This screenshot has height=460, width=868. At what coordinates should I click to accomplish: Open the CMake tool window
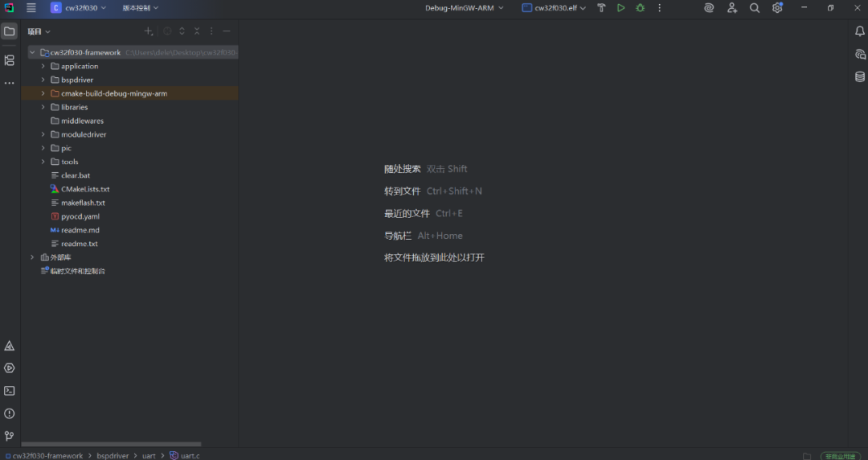coord(9,346)
